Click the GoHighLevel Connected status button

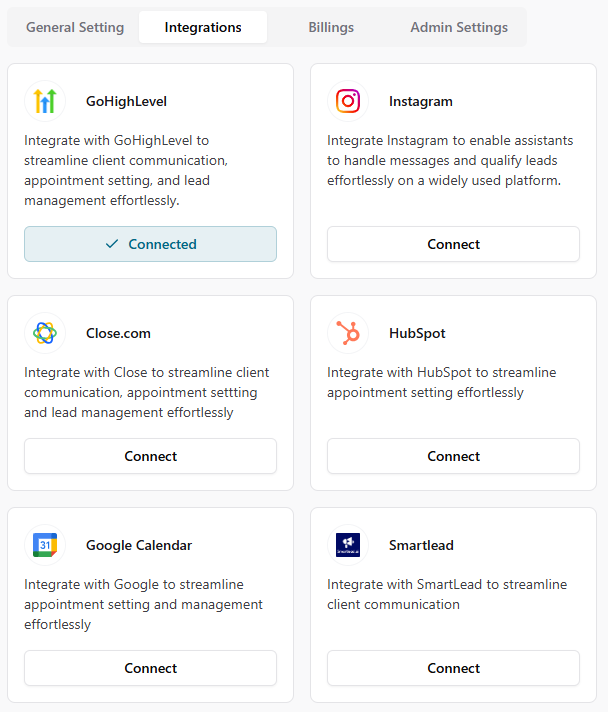pyautogui.click(x=150, y=244)
